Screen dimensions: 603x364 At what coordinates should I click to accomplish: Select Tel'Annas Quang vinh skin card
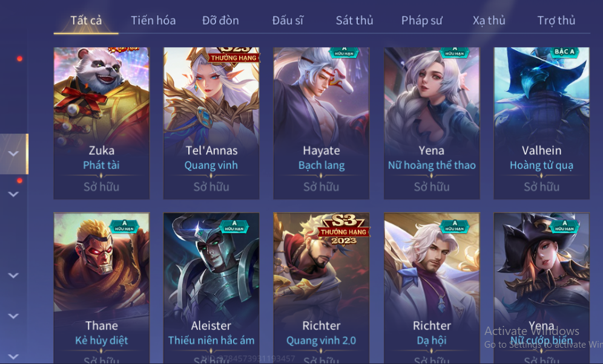[x=211, y=123]
